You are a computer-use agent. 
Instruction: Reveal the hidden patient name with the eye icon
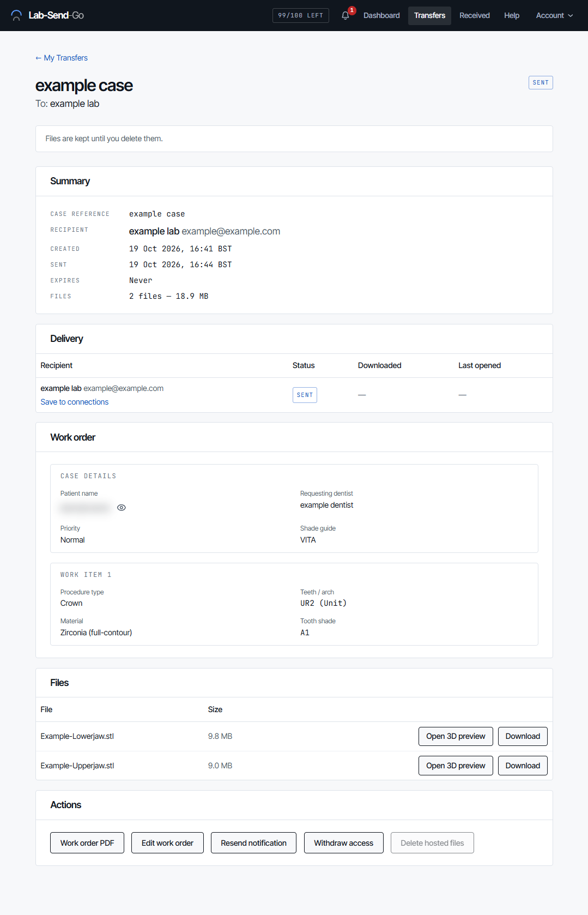point(122,508)
